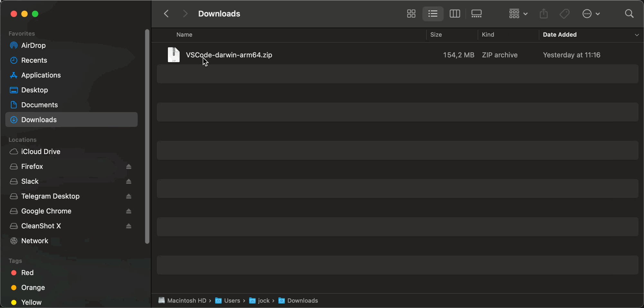Image resolution: width=644 pixels, height=308 pixels.
Task: Click the Date Added column chevron
Action: click(637, 35)
